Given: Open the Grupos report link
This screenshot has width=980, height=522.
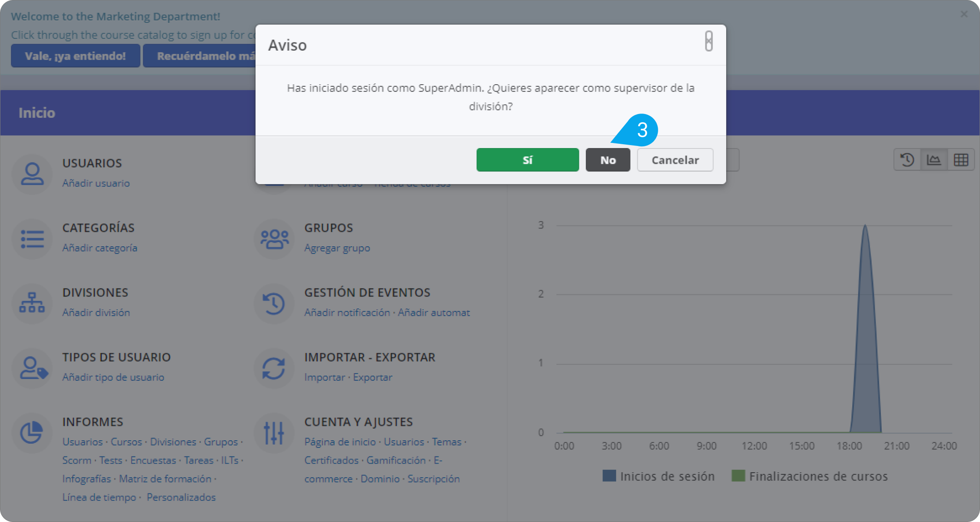Looking at the screenshot, I should point(221,442).
